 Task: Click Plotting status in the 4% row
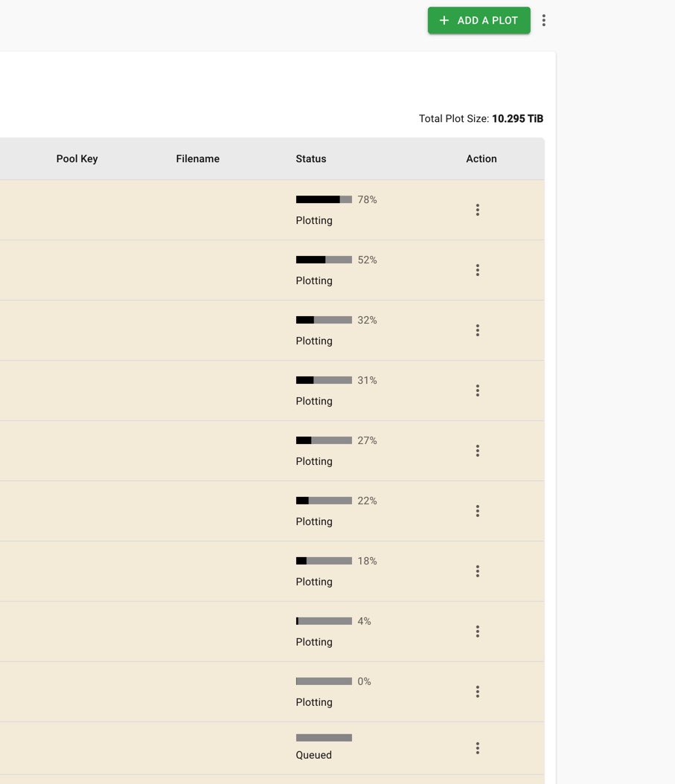(314, 642)
